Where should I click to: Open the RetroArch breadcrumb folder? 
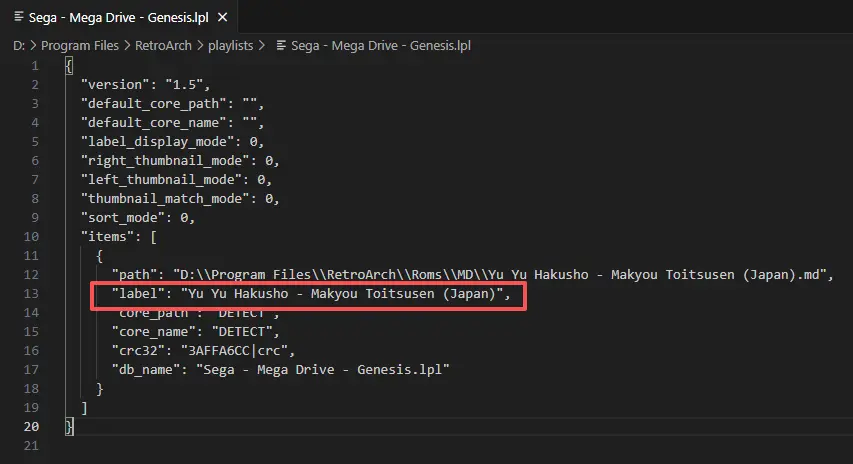click(x=166, y=45)
